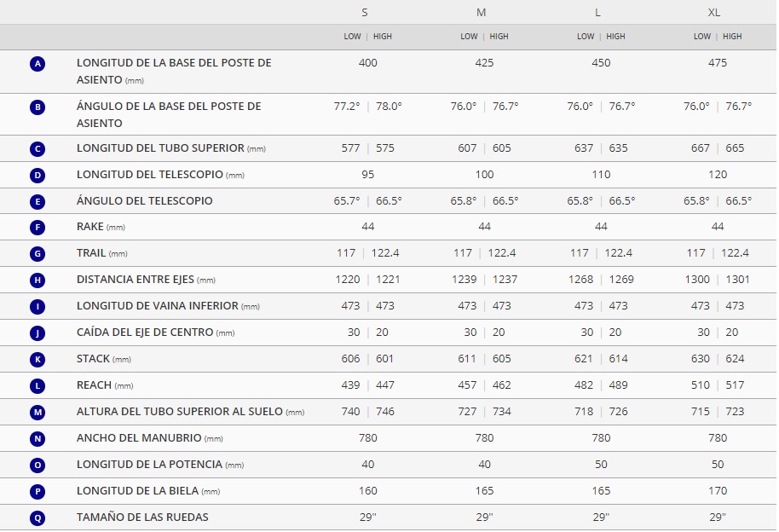The image size is (779, 532).
Task: Click the CAÍDA DEL EJE DE CENTRO label
Action: [x=145, y=332]
